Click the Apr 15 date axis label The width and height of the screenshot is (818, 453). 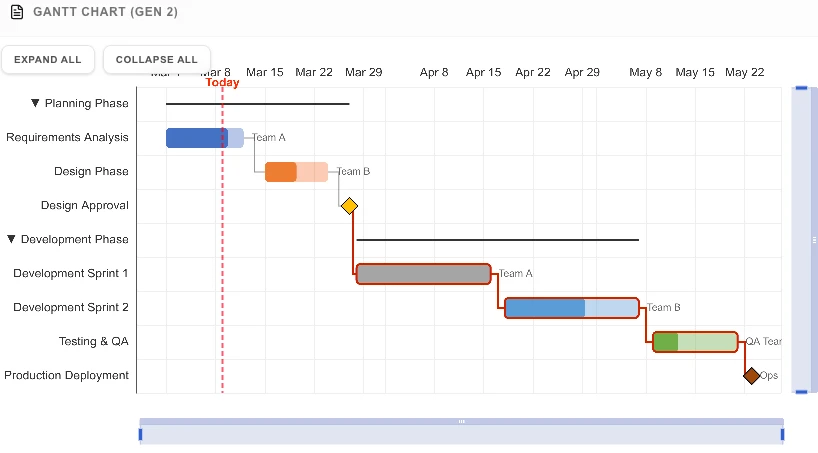[483, 73]
